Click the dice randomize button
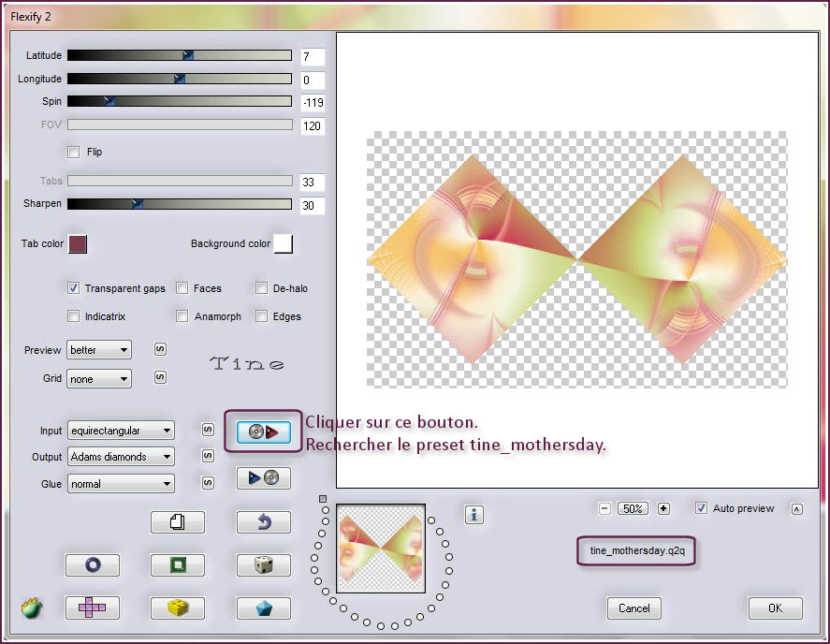 [263, 565]
